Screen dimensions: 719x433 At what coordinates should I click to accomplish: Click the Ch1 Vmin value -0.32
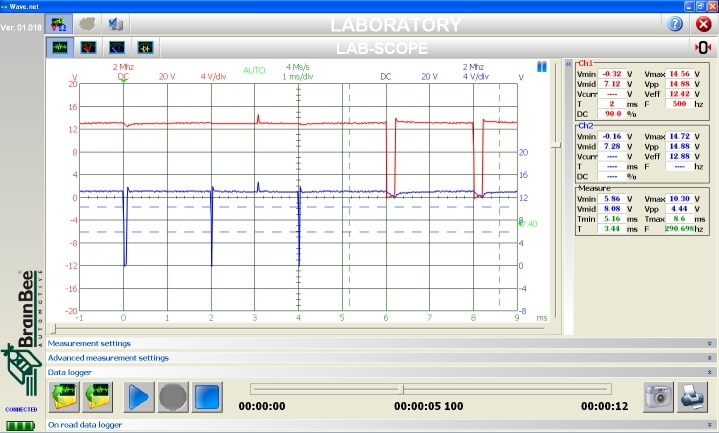coord(612,74)
